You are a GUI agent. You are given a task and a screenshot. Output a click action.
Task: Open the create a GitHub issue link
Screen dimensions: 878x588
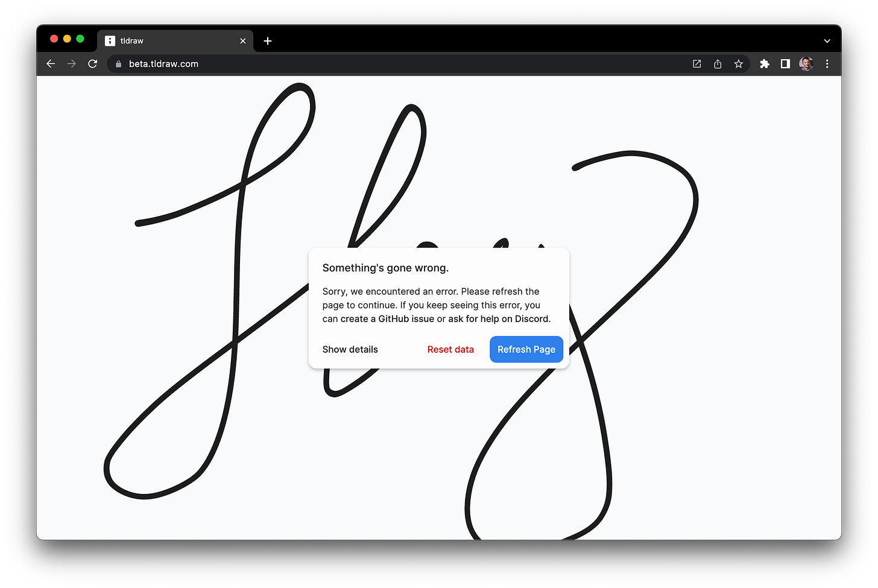[x=387, y=319]
